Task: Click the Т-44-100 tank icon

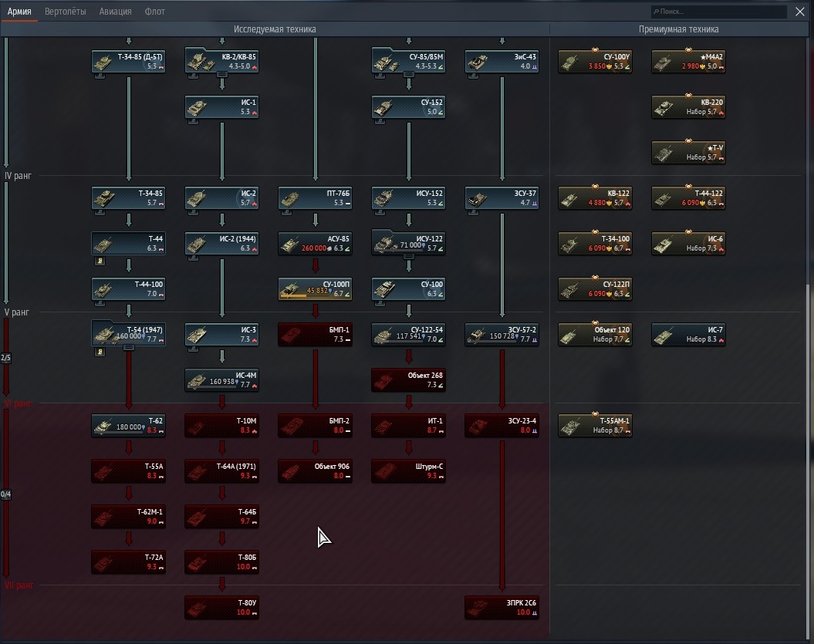Action: click(103, 289)
